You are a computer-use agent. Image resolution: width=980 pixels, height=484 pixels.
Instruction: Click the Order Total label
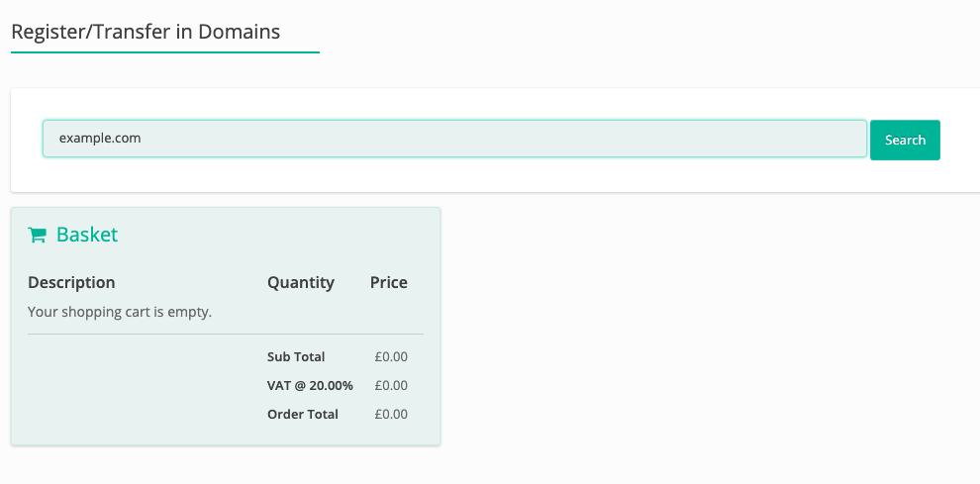tap(303, 414)
